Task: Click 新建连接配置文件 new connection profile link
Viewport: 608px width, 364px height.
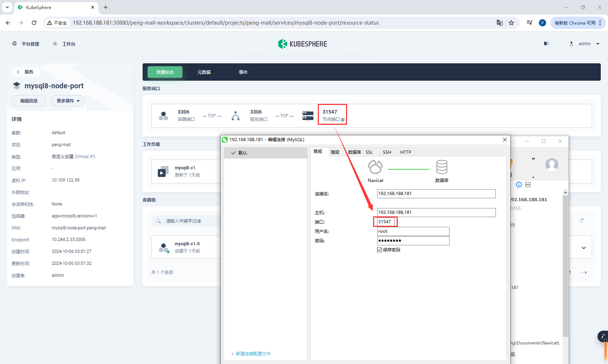Action: [251, 354]
